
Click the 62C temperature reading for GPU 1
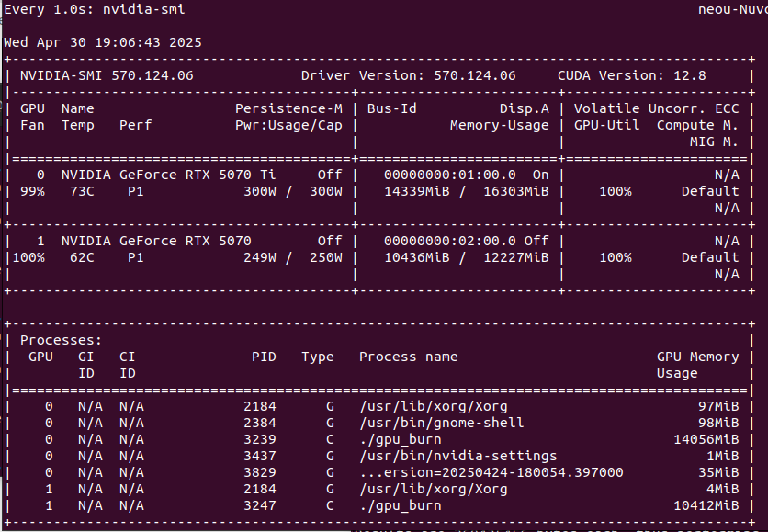(78, 257)
